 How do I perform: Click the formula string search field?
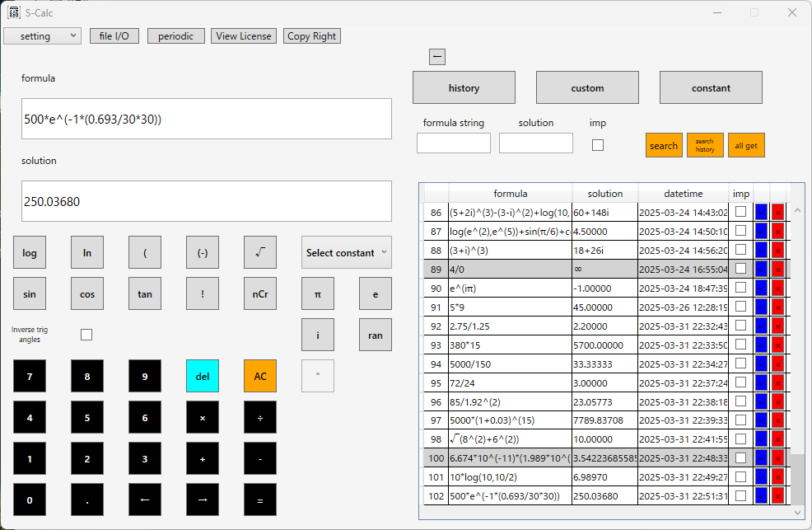click(x=454, y=143)
